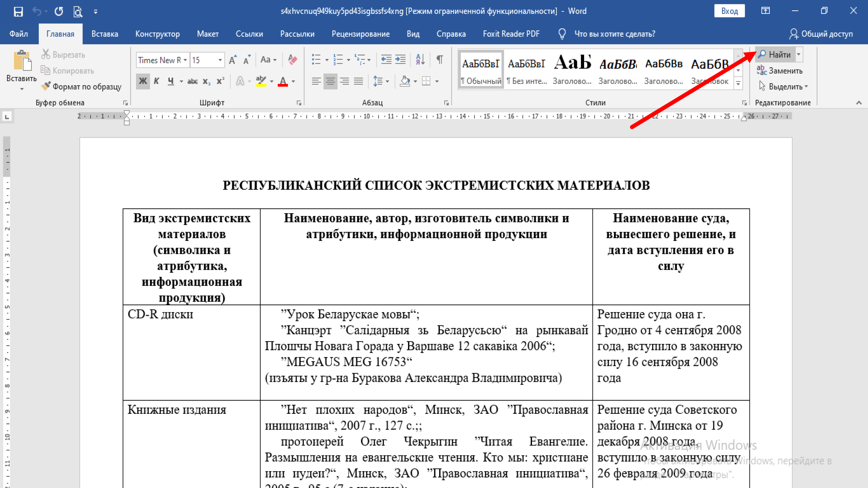Image resolution: width=868 pixels, height=488 pixels.
Task: Click the Save icon in quick access toolbar
Action: click(x=18, y=11)
